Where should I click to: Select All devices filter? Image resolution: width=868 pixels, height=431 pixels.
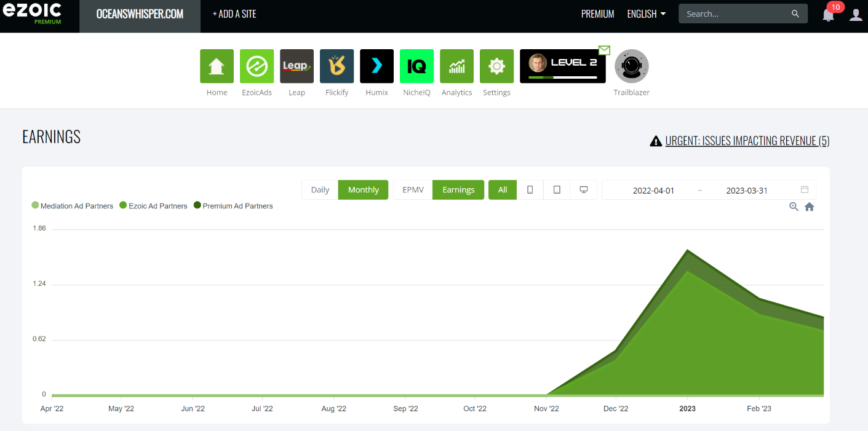(503, 190)
